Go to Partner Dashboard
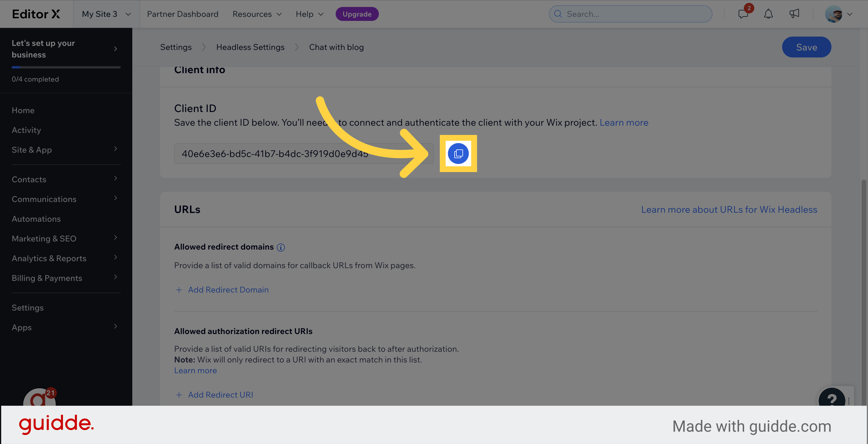868x444 pixels. point(182,14)
